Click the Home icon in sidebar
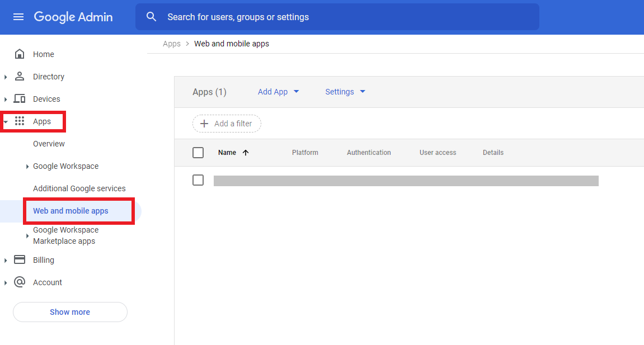644x345 pixels. coord(20,54)
